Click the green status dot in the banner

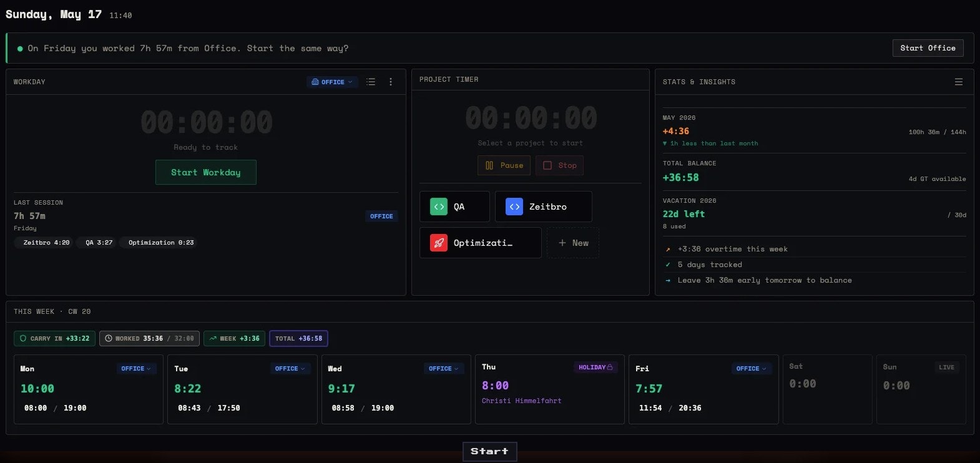(x=20, y=49)
